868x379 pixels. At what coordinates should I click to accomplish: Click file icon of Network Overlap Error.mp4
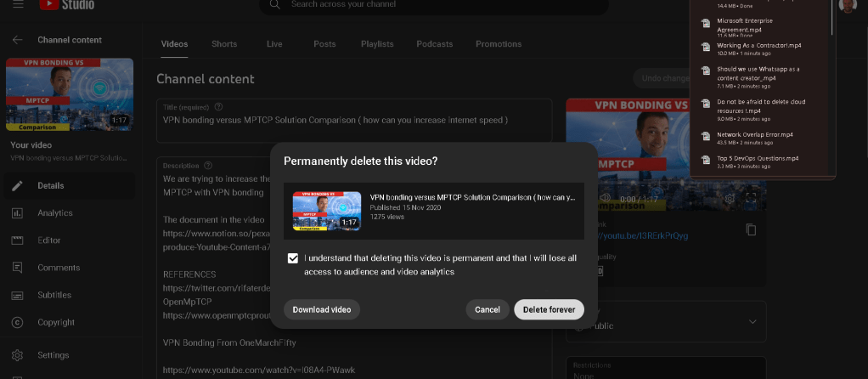(x=705, y=136)
